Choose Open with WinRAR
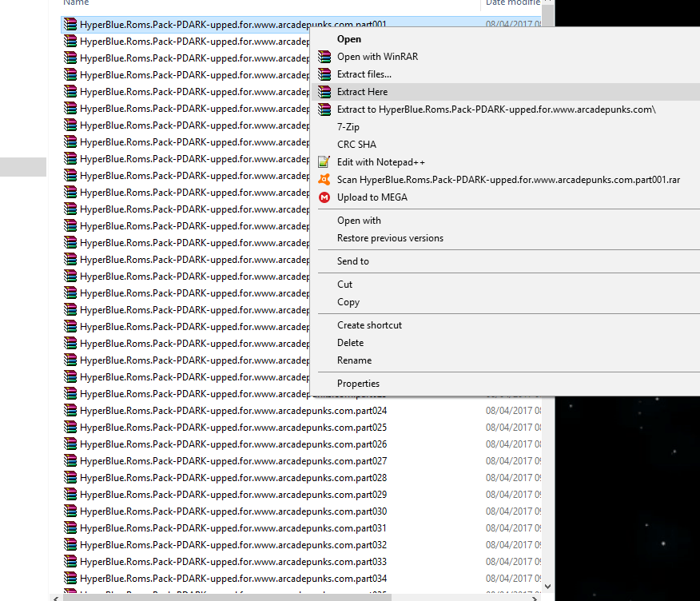This screenshot has height=601, width=700. [x=505, y=57]
